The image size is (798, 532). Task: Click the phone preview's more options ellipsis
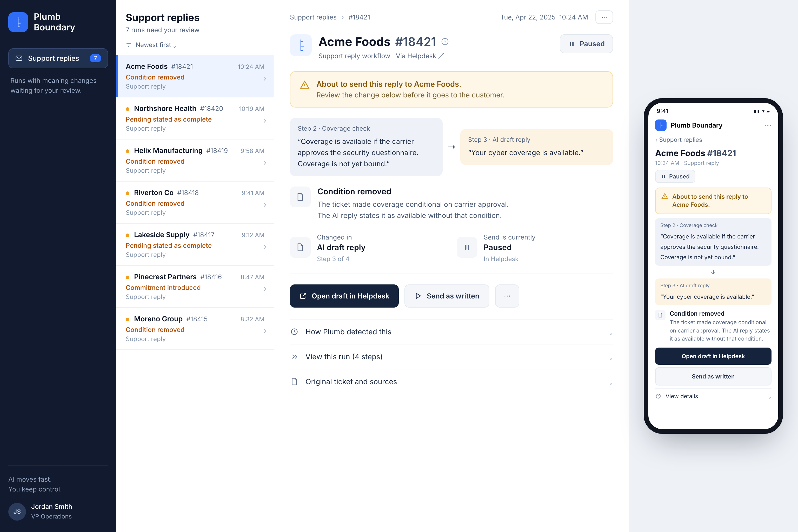tap(767, 125)
